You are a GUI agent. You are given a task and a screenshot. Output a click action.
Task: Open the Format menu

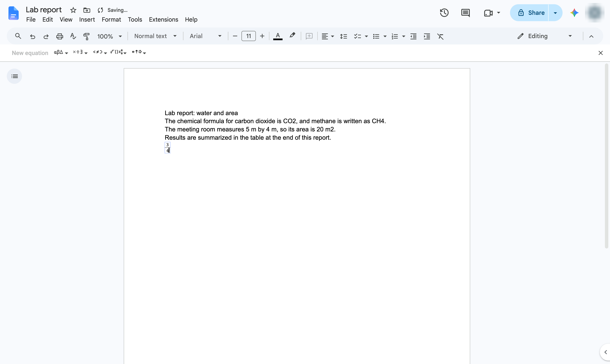click(111, 19)
